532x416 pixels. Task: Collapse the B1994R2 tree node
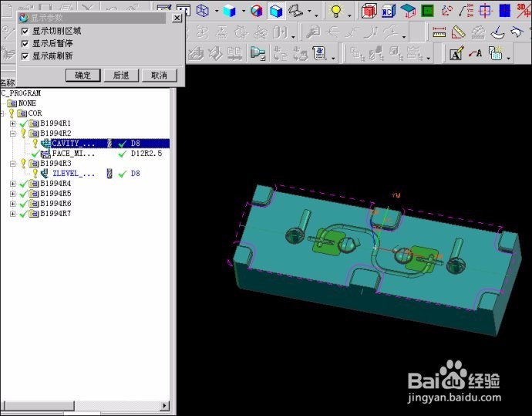coord(13,134)
